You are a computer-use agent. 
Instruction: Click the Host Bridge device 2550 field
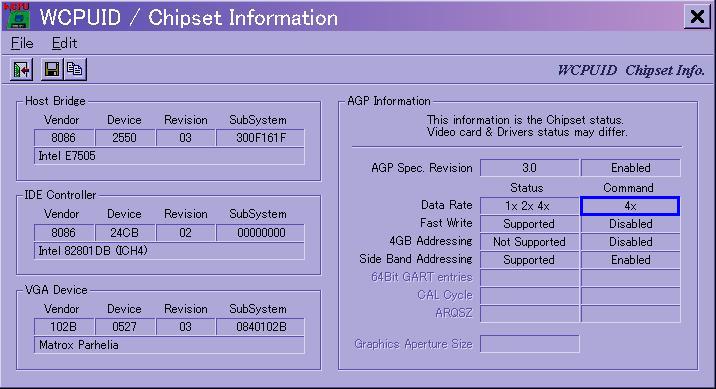pyautogui.click(x=125, y=138)
